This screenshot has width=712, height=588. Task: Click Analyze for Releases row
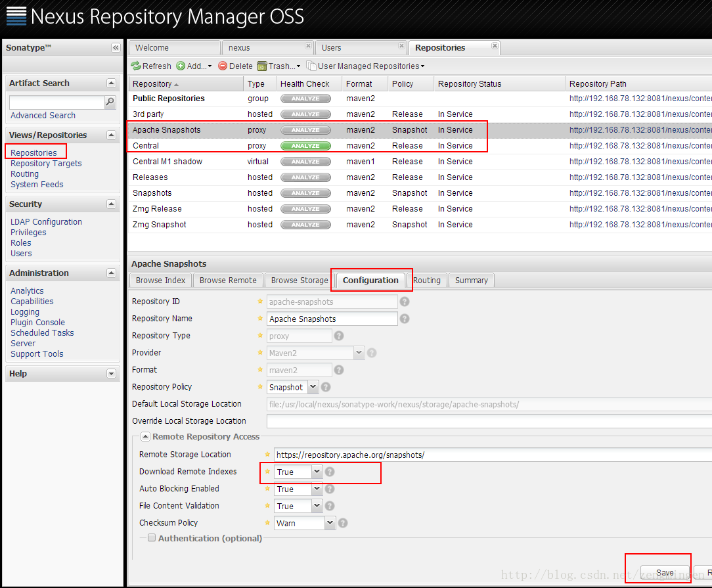[305, 177]
